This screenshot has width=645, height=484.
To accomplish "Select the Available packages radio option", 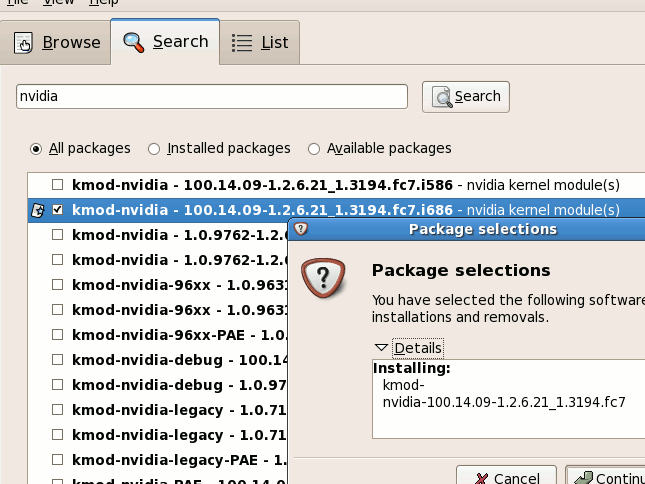I will pos(314,149).
